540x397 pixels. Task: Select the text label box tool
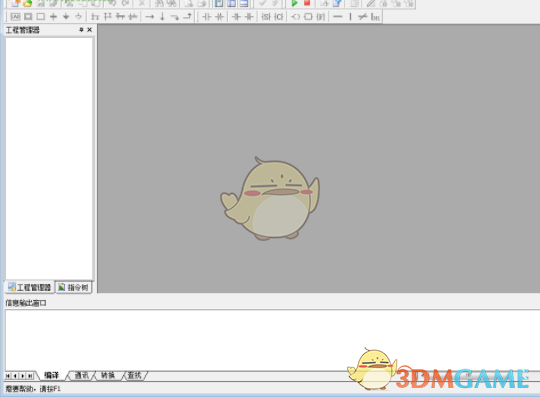pyautogui.click(x=15, y=16)
